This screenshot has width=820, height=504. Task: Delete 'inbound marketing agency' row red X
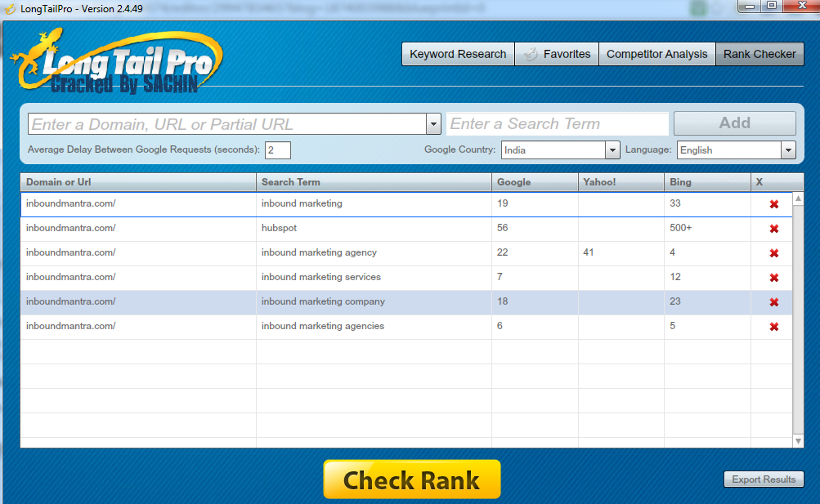(x=774, y=253)
